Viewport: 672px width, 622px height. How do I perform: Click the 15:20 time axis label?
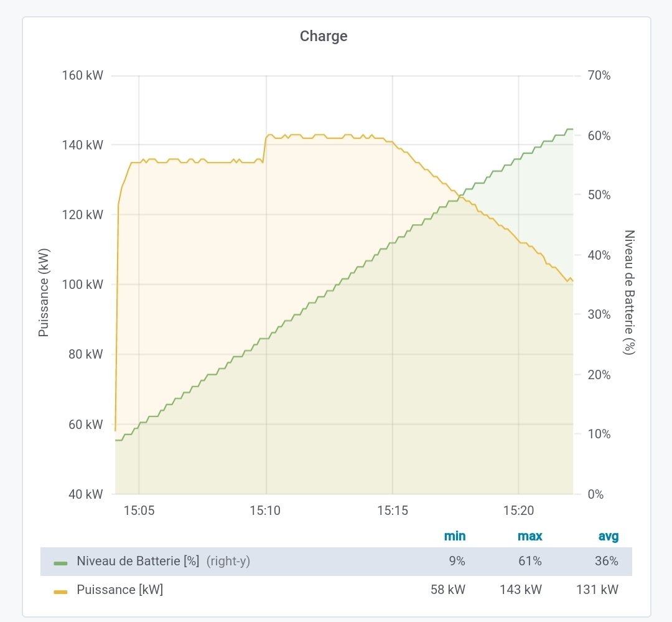518,511
